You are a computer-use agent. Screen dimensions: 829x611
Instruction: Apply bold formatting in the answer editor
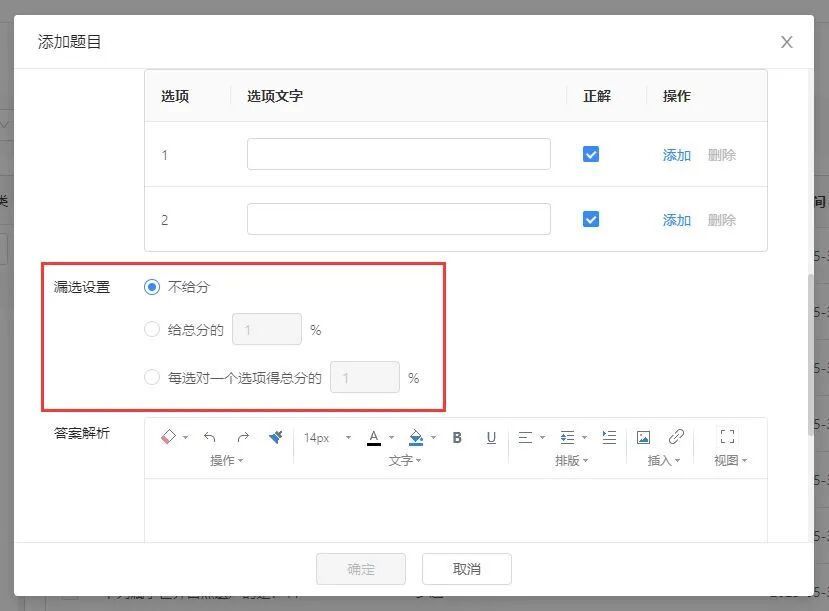(x=457, y=437)
